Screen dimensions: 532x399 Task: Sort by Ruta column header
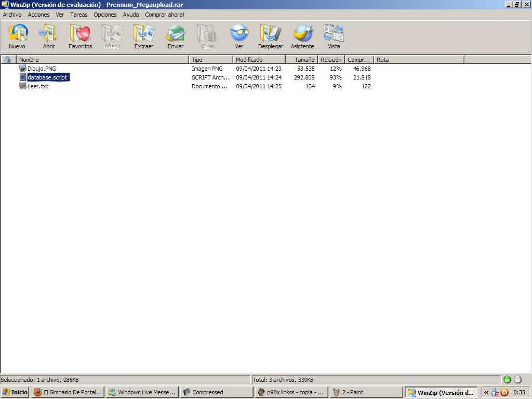click(x=419, y=60)
